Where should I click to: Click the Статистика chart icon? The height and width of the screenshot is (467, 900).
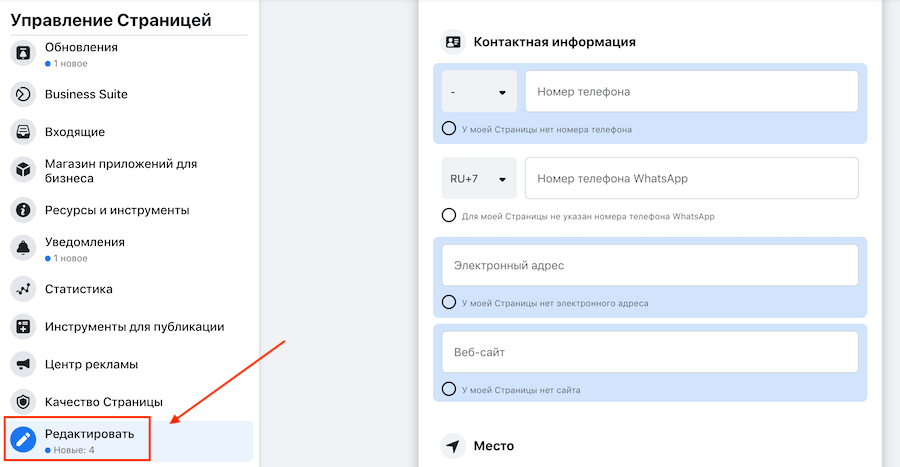(x=23, y=289)
